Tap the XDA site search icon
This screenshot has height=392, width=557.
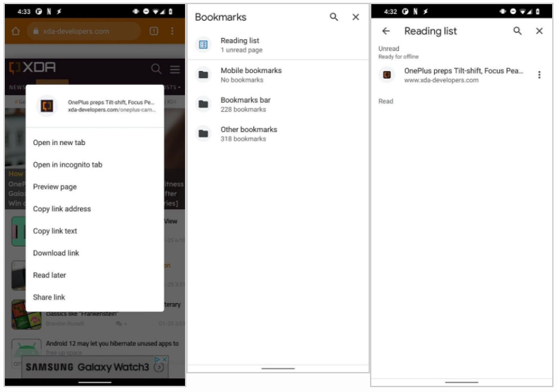tap(156, 68)
